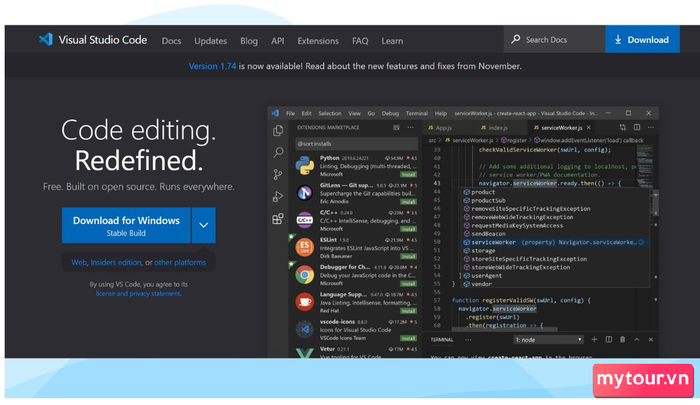Viewport: 700px width, 405px height.
Task: Install the GitLens extension
Action: pyautogui.click(x=408, y=201)
